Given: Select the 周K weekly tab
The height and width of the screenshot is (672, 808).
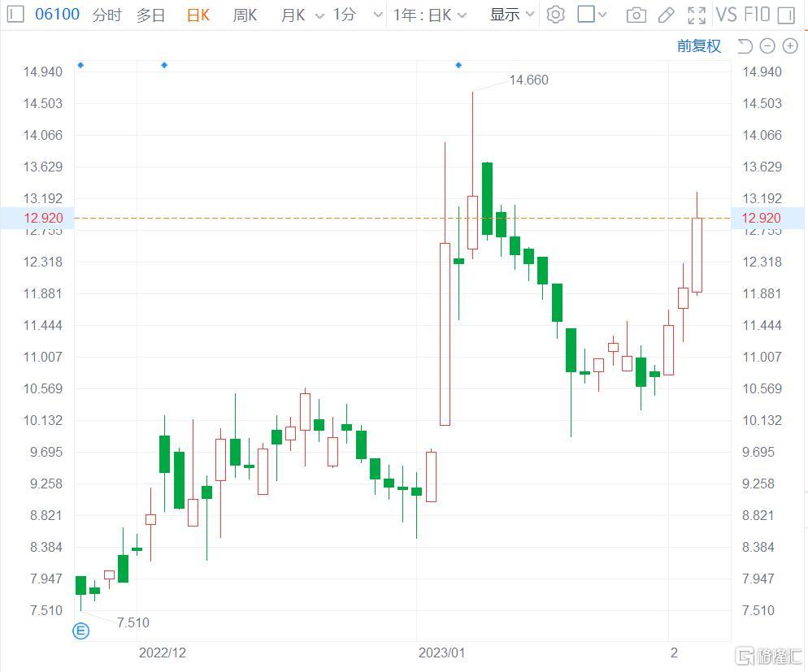Looking at the screenshot, I should 245,15.
